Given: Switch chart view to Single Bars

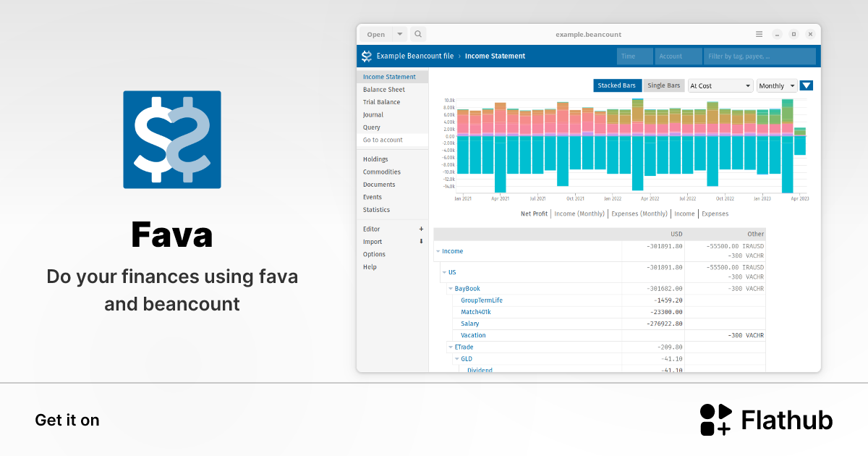Looking at the screenshot, I should [x=663, y=85].
